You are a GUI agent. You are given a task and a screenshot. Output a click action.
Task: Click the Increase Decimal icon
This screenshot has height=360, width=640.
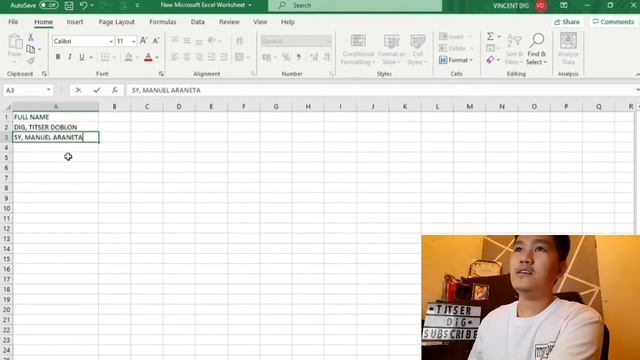314,58
